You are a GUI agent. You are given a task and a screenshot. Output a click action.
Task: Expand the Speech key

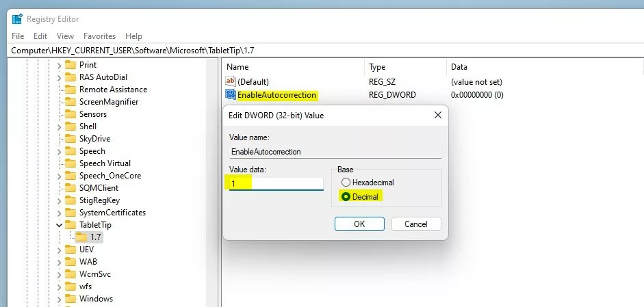[59, 151]
